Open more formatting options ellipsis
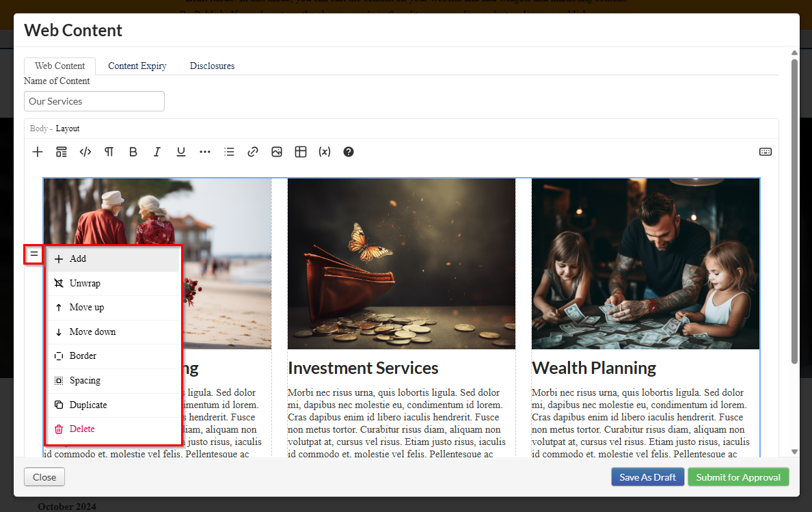812x512 pixels. coord(205,152)
